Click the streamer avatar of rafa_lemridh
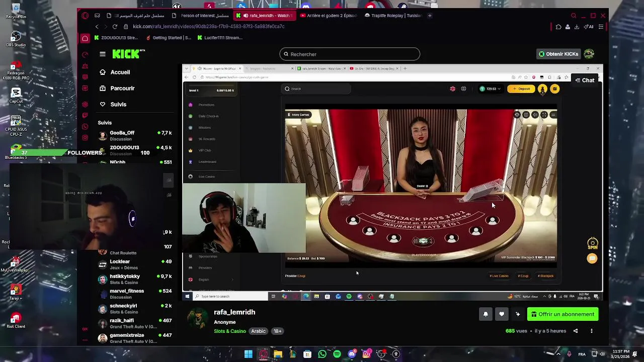This screenshot has height=362, width=644. point(197,319)
